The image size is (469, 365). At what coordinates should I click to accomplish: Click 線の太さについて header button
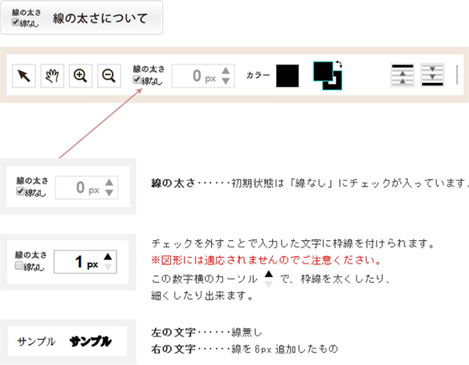tap(82, 18)
